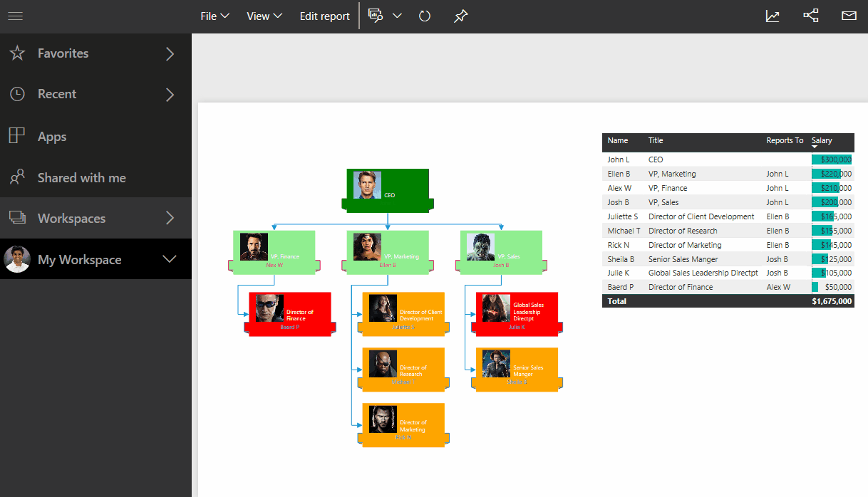Sort by the Salary column header
The width and height of the screenshot is (868, 497).
tap(822, 140)
